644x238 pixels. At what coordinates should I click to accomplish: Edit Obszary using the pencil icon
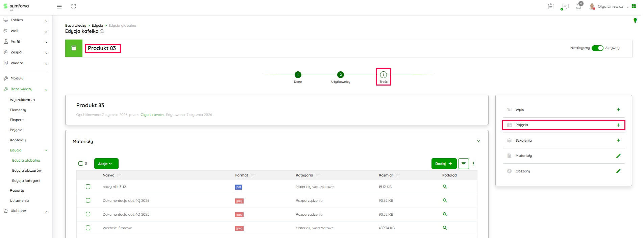pyautogui.click(x=618, y=171)
